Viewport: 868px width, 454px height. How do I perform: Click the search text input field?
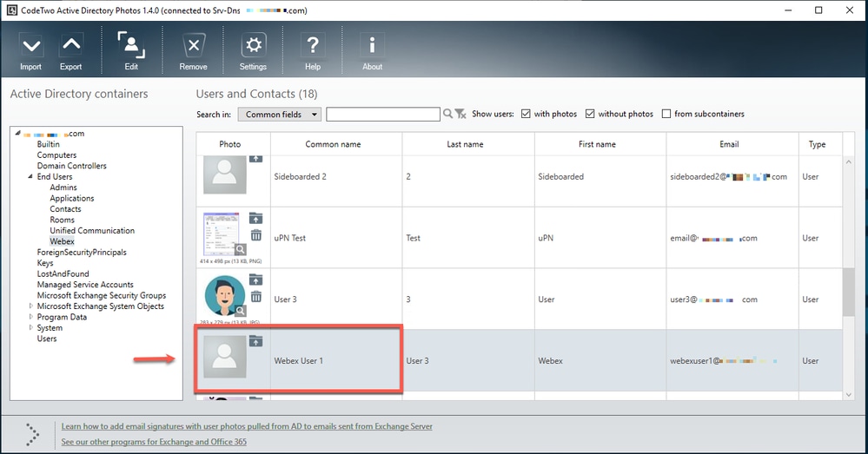point(383,114)
